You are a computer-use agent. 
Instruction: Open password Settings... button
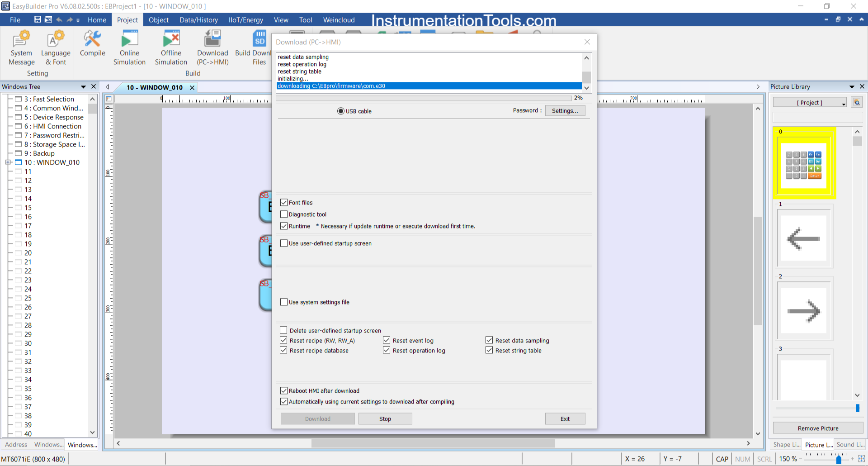pyautogui.click(x=565, y=111)
